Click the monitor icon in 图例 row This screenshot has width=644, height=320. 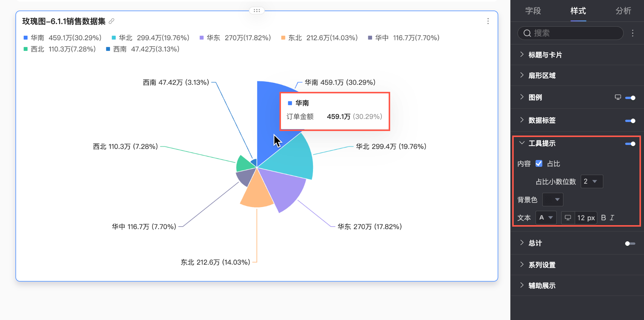click(x=618, y=97)
